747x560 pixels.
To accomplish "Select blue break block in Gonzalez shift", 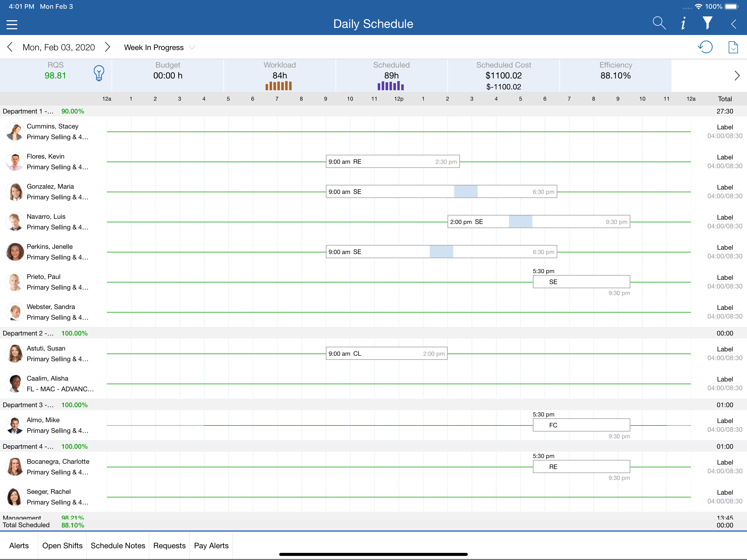I will click(466, 191).
